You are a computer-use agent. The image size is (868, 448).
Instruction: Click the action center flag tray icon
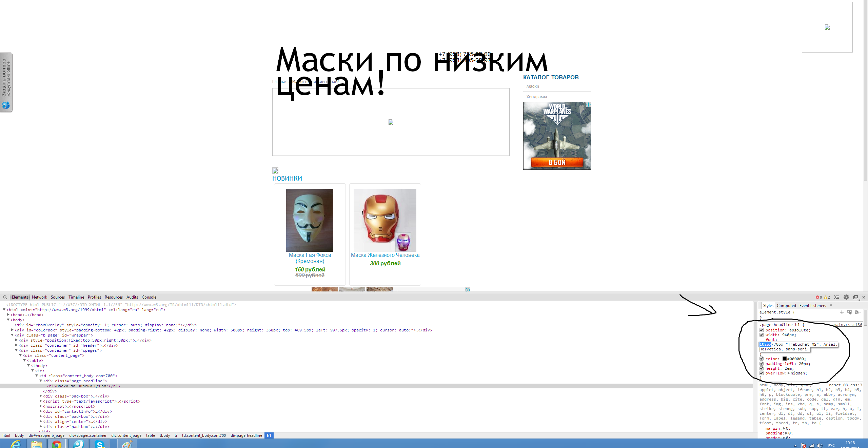coord(803,445)
